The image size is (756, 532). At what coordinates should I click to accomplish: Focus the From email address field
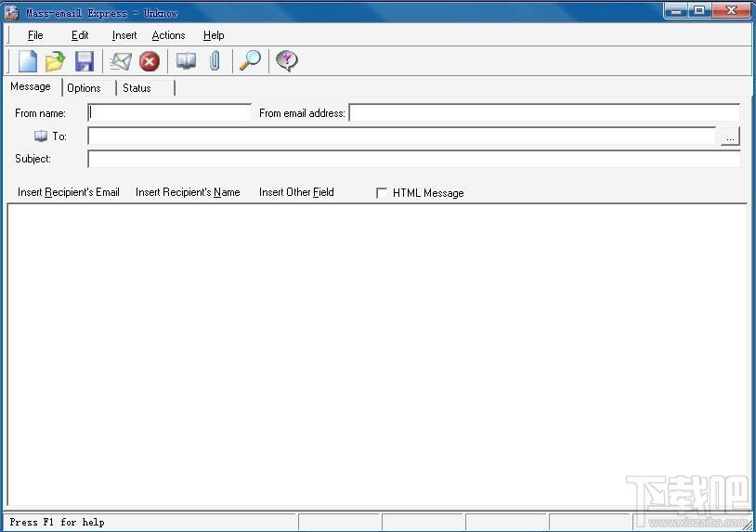544,112
